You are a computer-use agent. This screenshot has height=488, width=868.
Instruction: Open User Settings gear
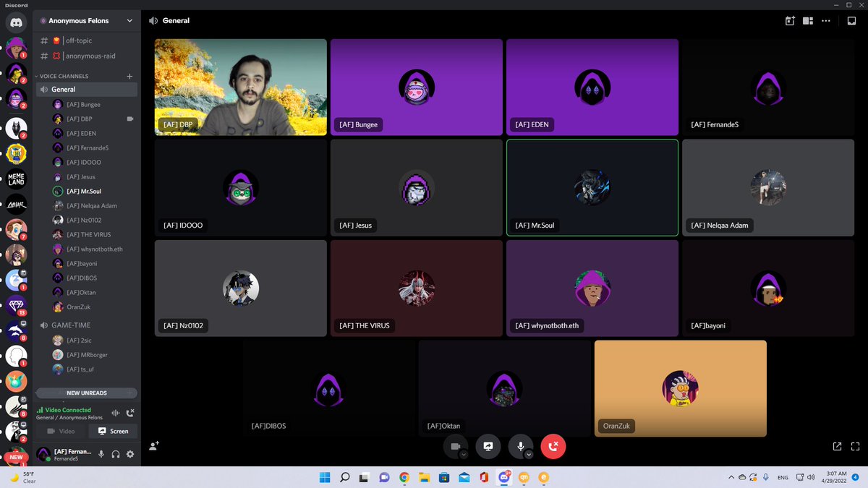pos(130,454)
